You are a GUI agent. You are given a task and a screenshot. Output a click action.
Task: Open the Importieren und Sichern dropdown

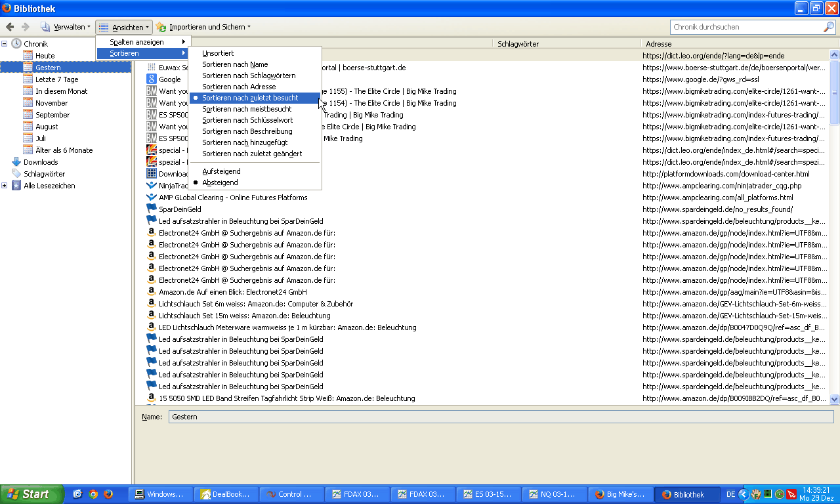click(x=203, y=27)
